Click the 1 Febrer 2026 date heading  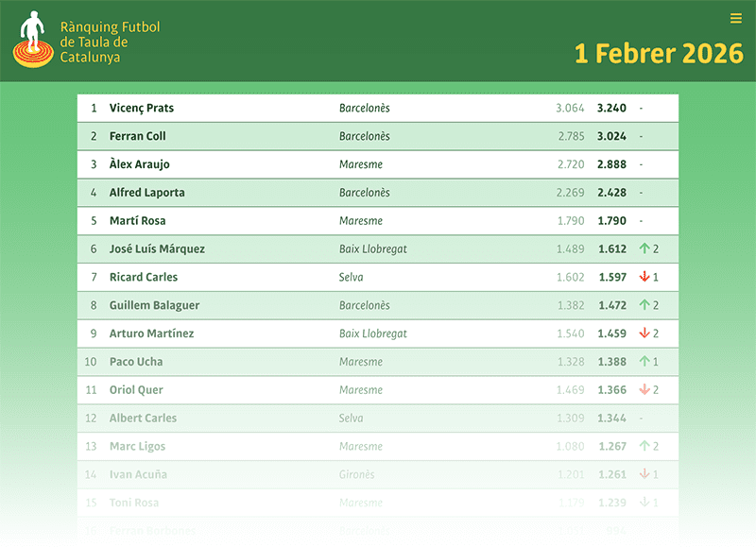pyautogui.click(x=659, y=53)
